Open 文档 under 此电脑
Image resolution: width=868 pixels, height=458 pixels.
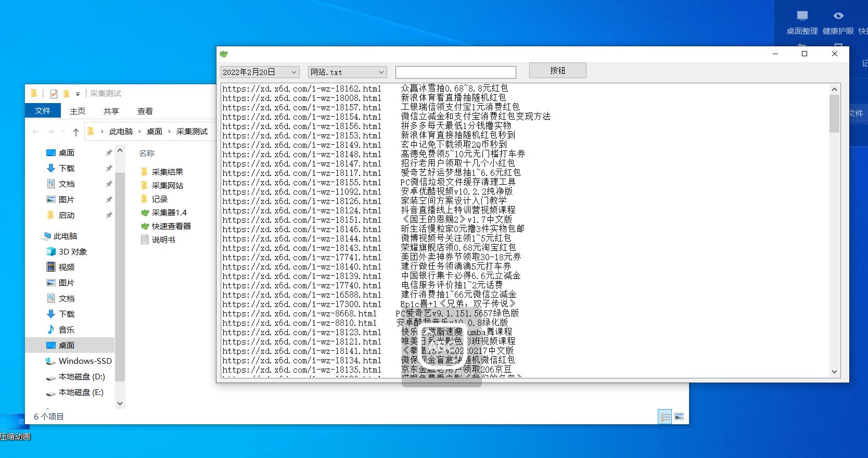66,298
